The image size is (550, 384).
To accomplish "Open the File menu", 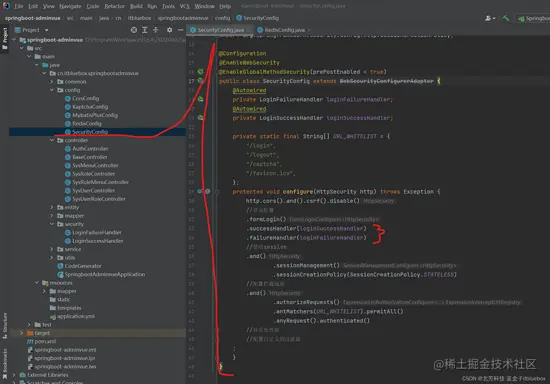I will point(18,6).
